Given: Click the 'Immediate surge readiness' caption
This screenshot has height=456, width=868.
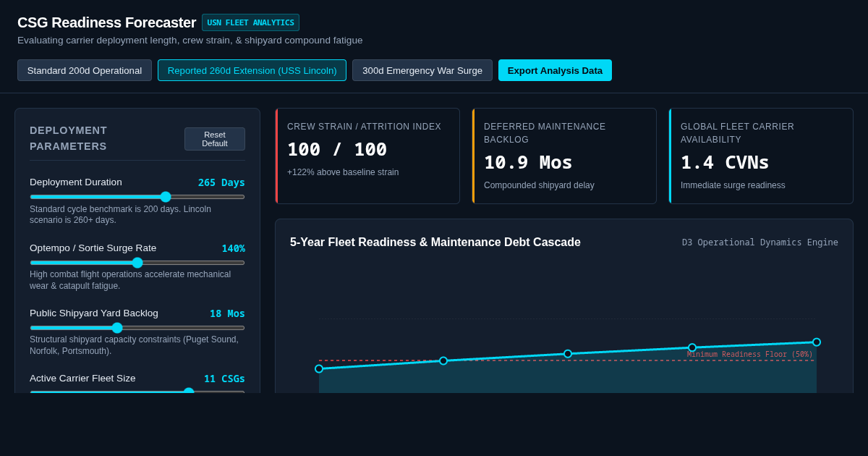Looking at the screenshot, I should pyautogui.click(x=733, y=185).
